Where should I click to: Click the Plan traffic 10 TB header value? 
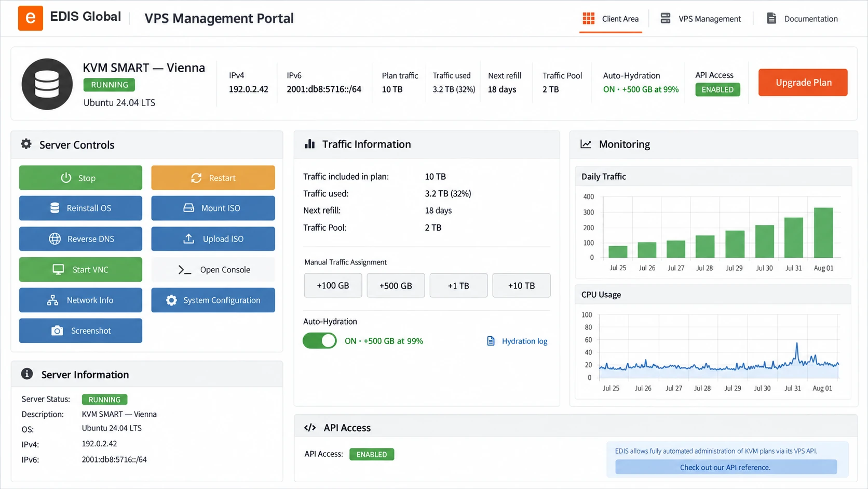392,89
